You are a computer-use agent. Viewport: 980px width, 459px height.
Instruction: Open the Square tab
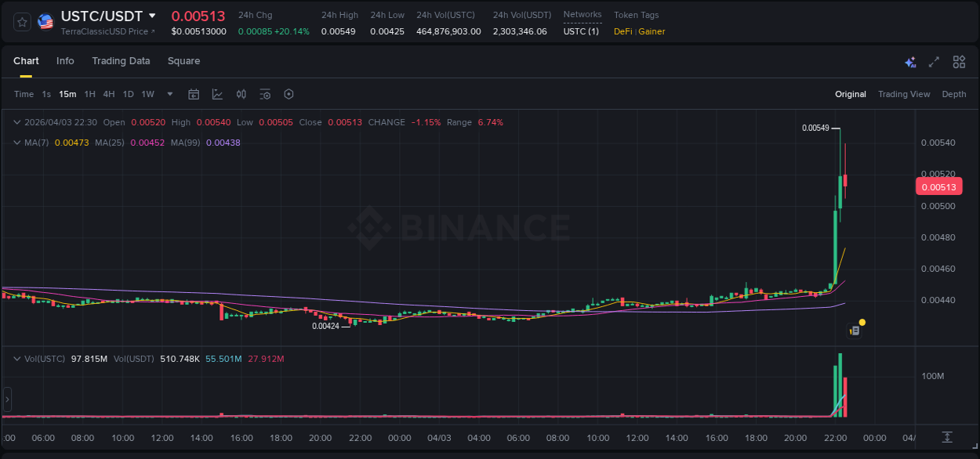click(183, 61)
